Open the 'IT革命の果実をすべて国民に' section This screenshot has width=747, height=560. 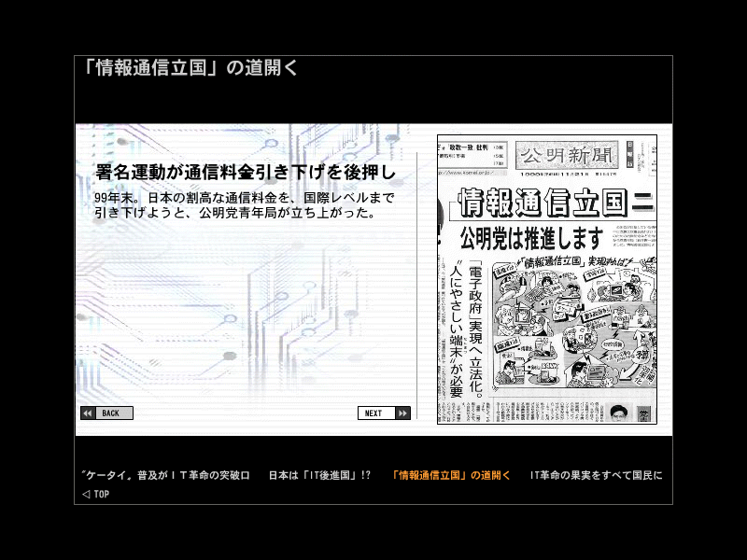596,475
